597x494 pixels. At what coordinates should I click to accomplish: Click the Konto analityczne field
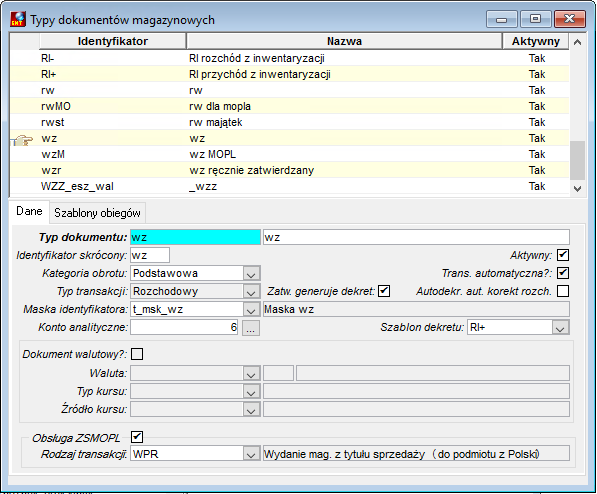pyautogui.click(x=184, y=327)
